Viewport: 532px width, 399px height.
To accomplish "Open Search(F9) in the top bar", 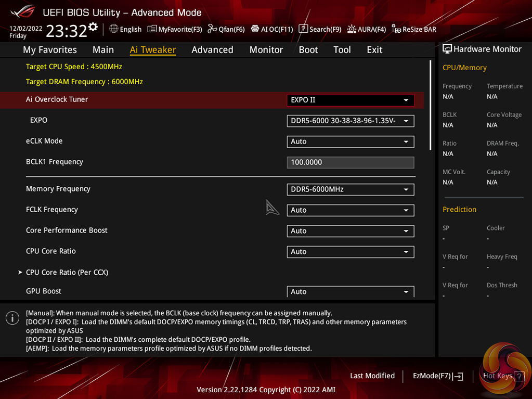I will point(320,29).
